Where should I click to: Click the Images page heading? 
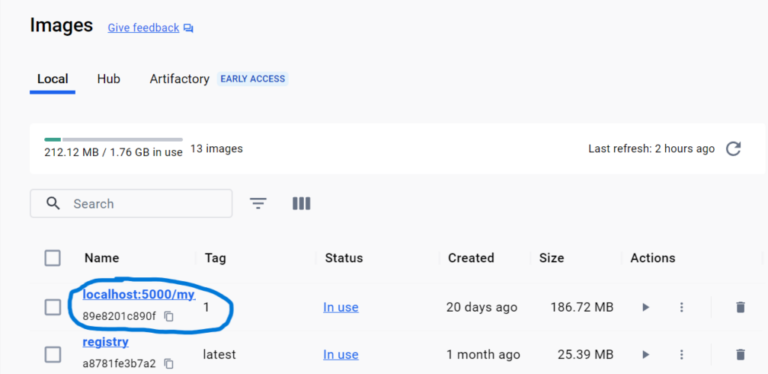[61, 25]
